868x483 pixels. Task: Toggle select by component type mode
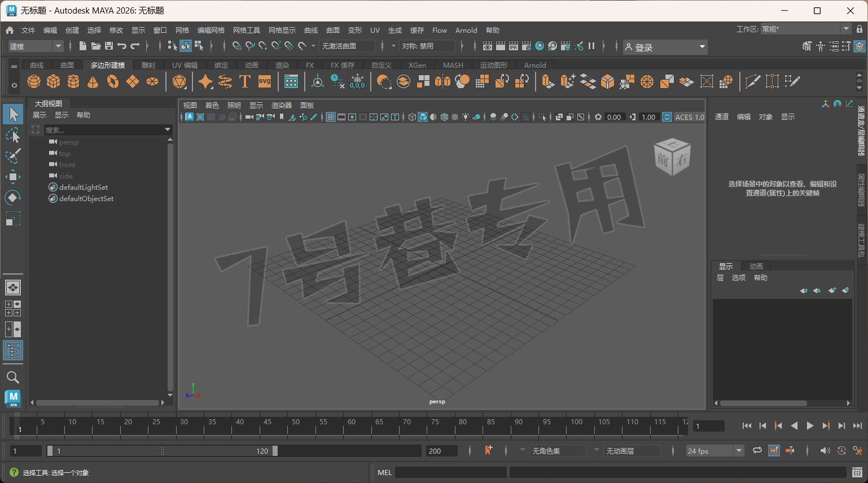(x=199, y=46)
